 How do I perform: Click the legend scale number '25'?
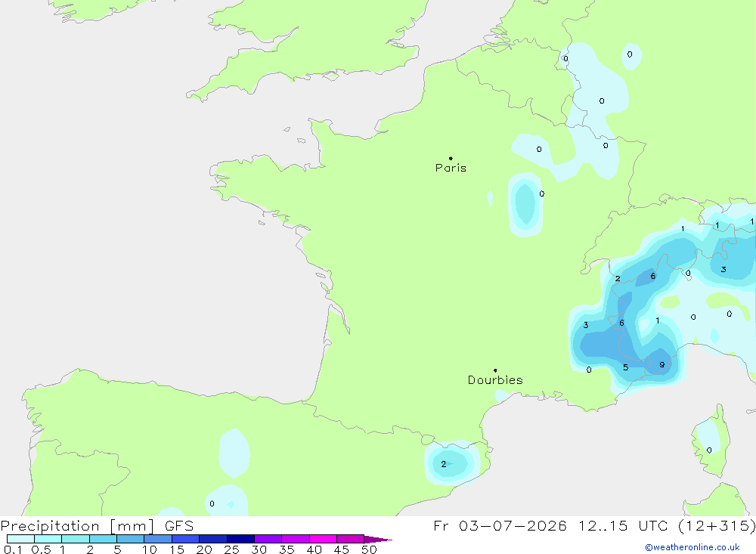click(232, 549)
